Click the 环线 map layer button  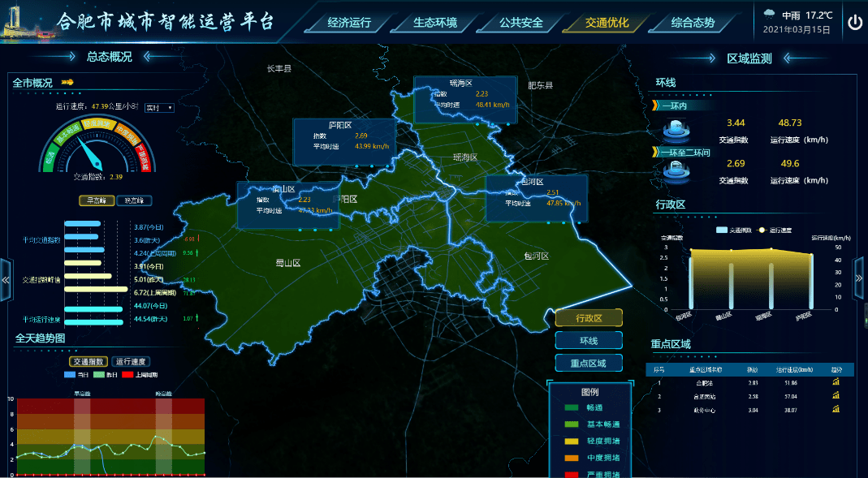(x=588, y=341)
